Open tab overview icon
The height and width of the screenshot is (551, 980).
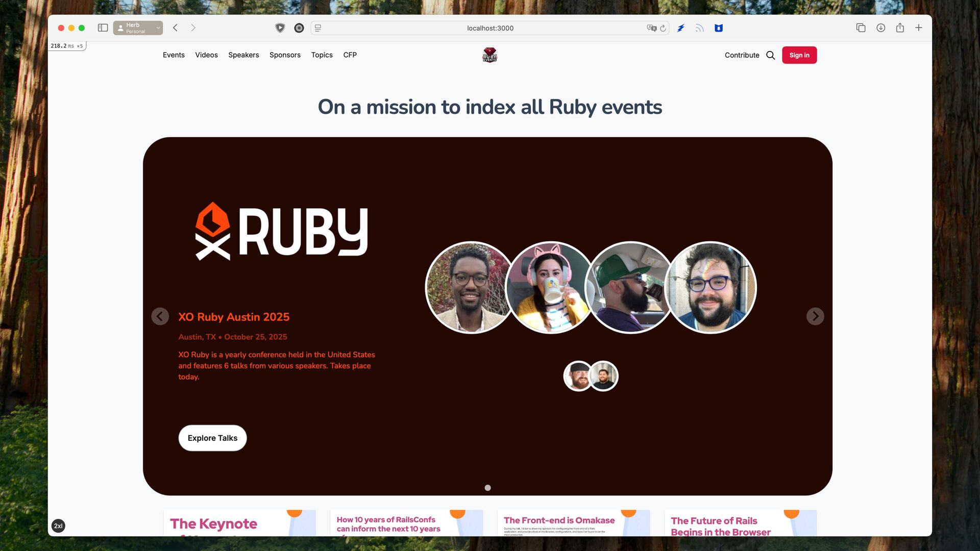click(x=861, y=28)
